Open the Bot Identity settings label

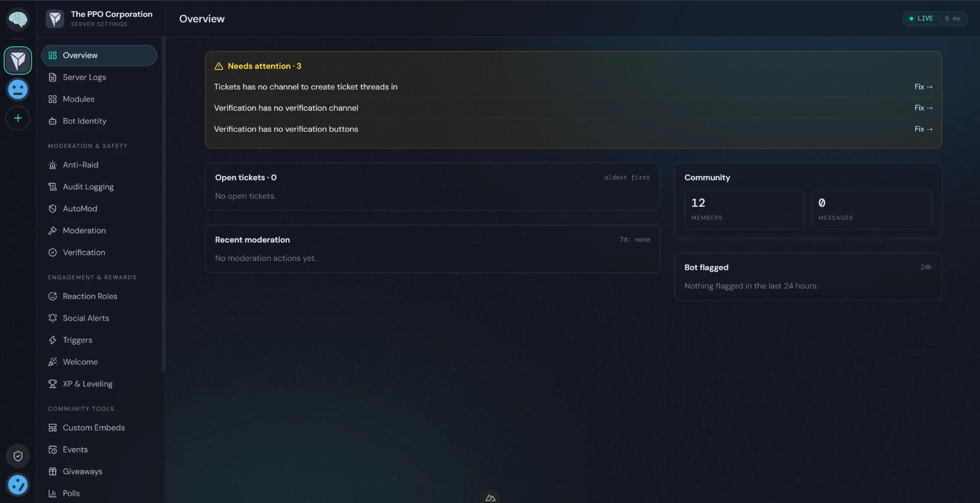click(x=85, y=121)
